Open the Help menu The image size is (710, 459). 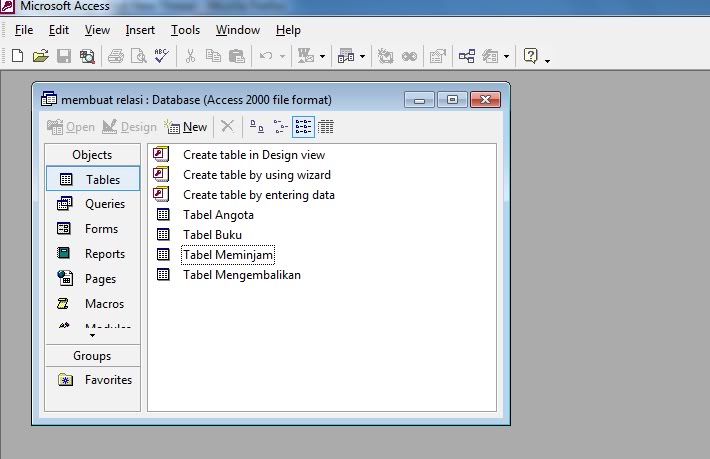[x=288, y=30]
